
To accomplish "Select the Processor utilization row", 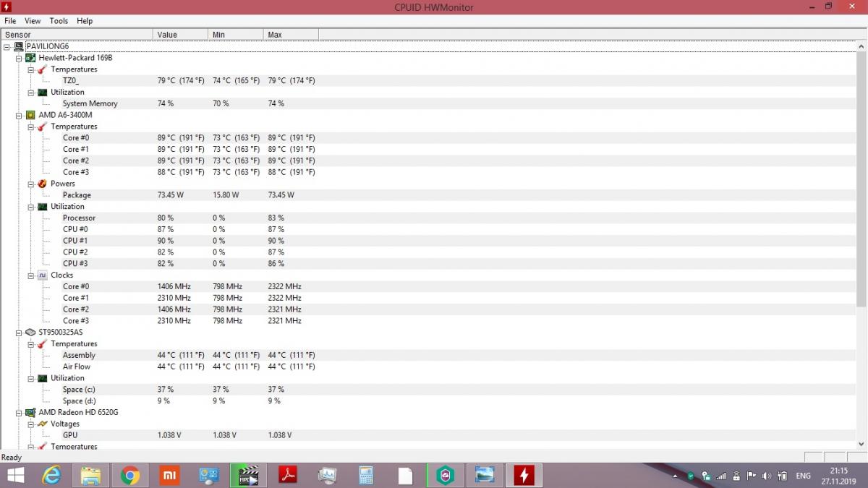I will pyautogui.click(x=427, y=218).
